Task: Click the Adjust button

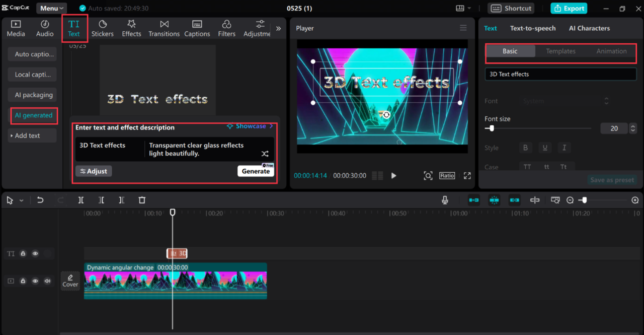Action: coord(94,171)
